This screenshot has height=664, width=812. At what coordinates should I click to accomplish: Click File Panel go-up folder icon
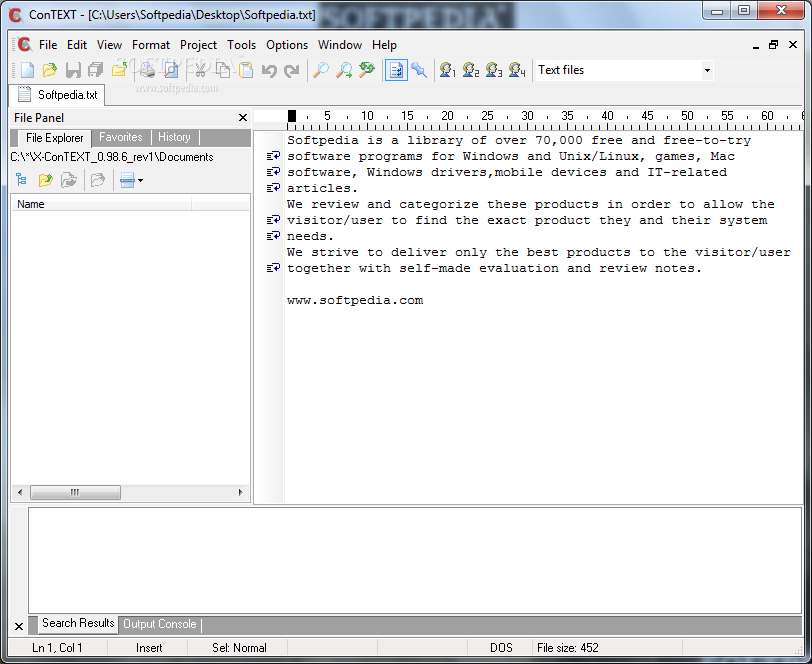(46, 180)
